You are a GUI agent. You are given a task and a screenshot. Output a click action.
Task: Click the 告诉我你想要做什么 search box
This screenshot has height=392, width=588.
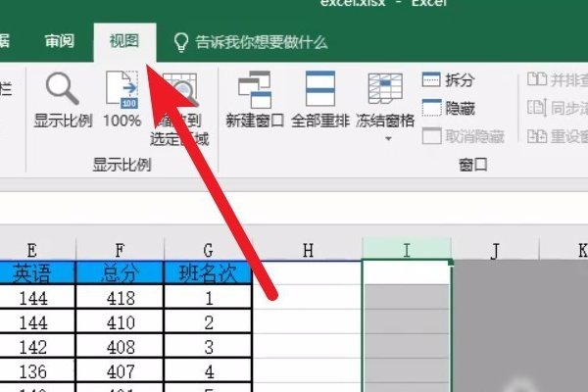(262, 42)
